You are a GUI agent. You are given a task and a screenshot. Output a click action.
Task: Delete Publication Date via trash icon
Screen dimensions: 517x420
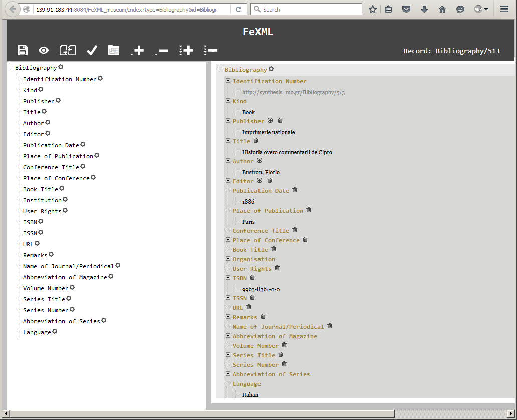pyautogui.click(x=295, y=190)
